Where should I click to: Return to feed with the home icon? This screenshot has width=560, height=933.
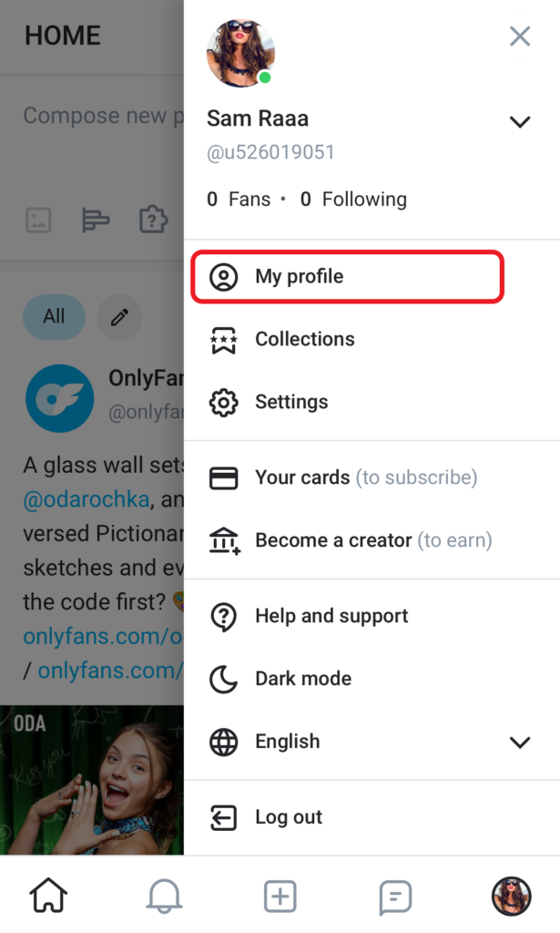click(48, 896)
